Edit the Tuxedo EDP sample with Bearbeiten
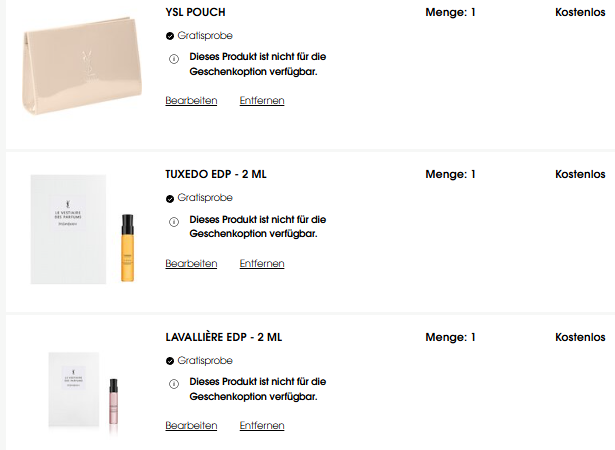Viewport: 615px width, 450px height. (191, 263)
